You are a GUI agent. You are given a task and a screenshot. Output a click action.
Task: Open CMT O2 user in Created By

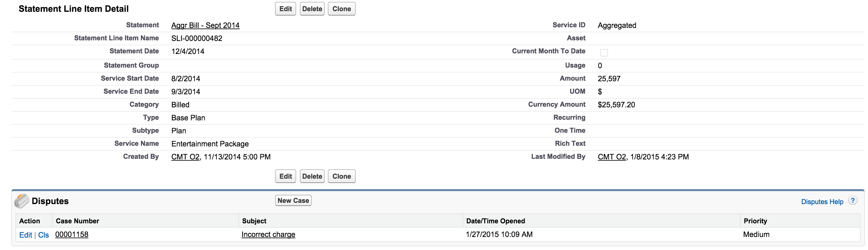185,157
